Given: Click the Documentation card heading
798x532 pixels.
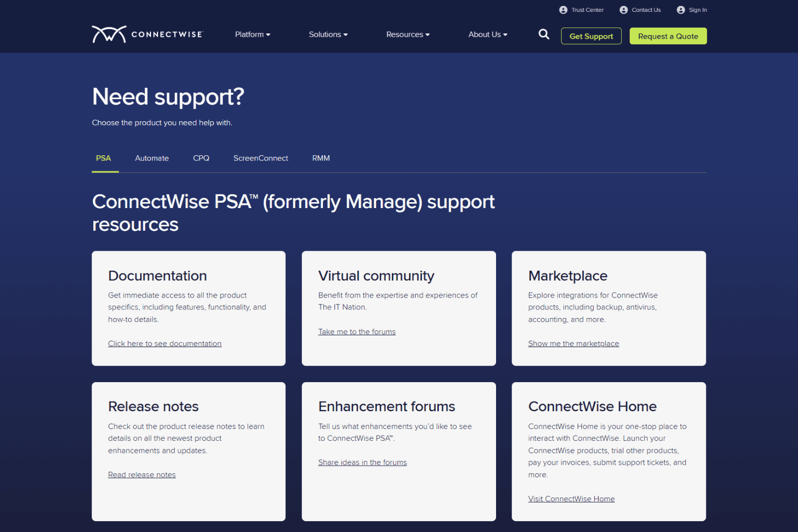Looking at the screenshot, I should click(157, 276).
